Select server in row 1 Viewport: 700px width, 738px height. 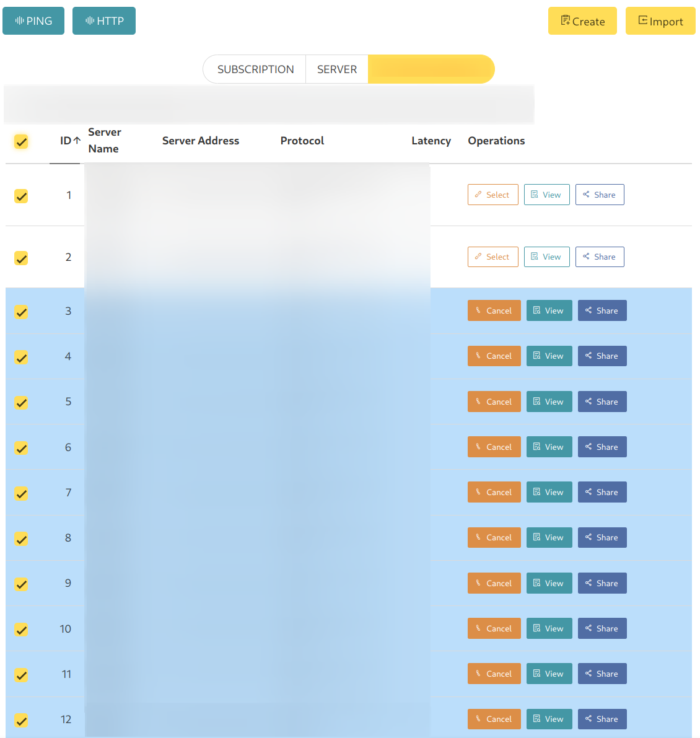(492, 195)
